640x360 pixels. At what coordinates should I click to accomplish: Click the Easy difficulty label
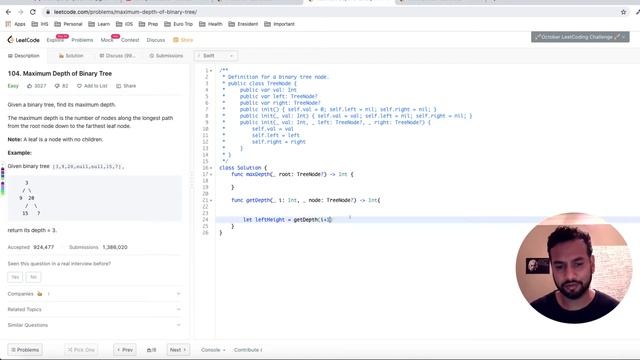click(x=13, y=86)
